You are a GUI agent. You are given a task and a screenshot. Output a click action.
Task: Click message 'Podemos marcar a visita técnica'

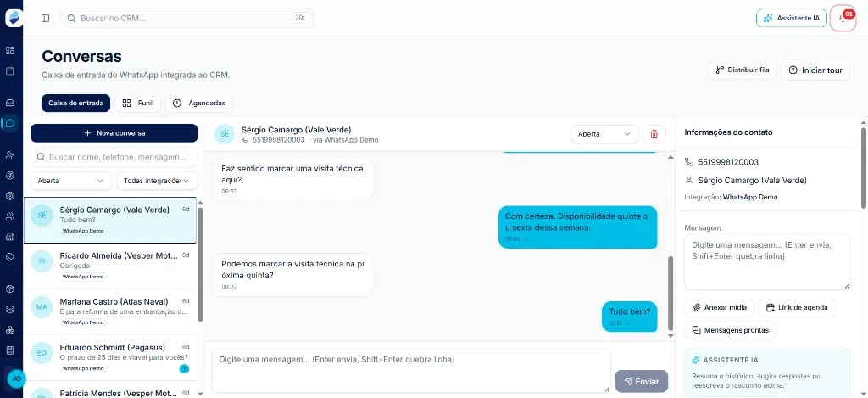[x=292, y=274]
